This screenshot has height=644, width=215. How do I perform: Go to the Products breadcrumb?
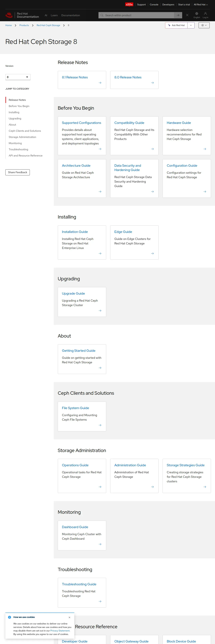pyautogui.click(x=24, y=25)
